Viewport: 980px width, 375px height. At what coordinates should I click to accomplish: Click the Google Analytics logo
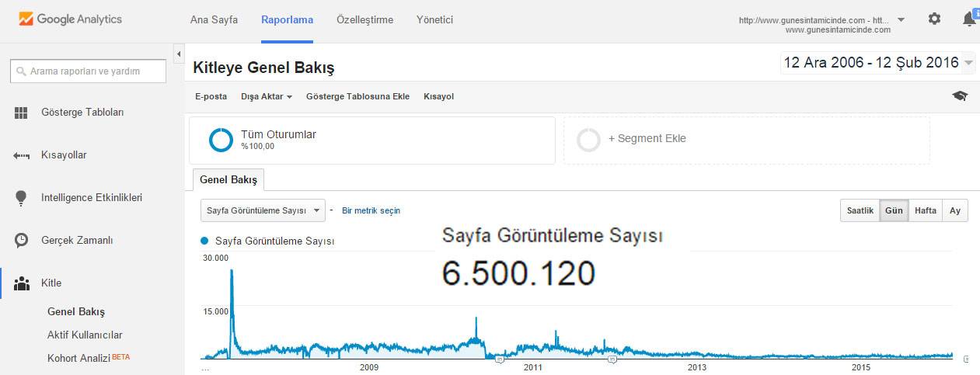pyautogui.click(x=71, y=19)
